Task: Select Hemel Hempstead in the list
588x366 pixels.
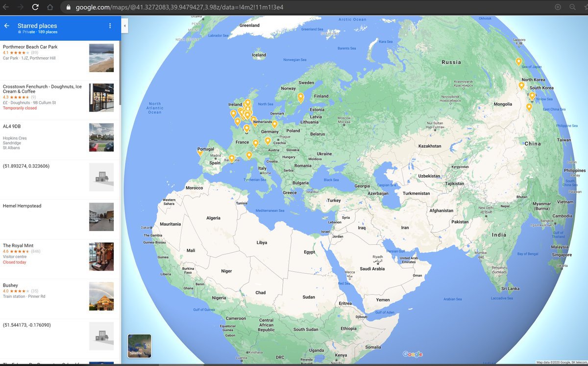Action: [x=22, y=206]
